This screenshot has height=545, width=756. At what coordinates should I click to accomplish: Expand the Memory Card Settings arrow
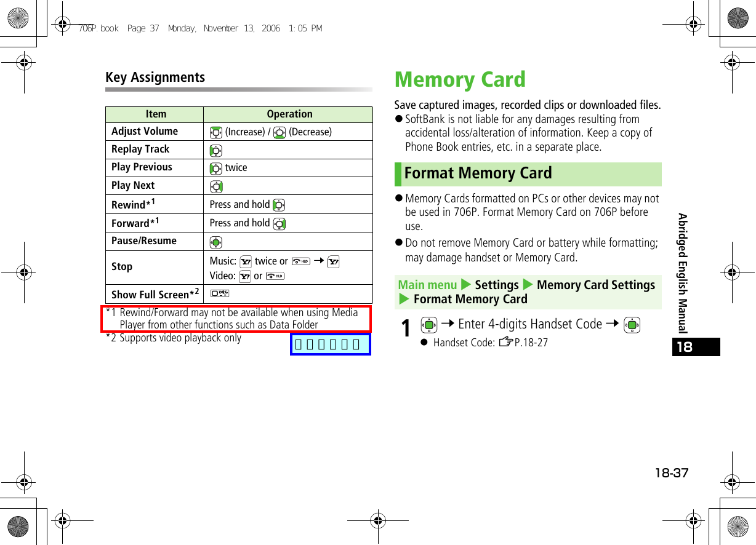(x=404, y=300)
